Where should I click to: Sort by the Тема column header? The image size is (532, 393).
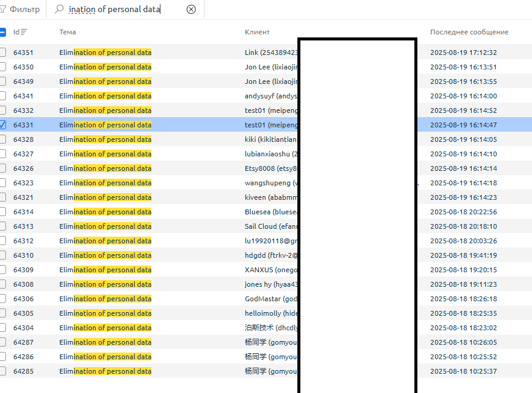(x=68, y=32)
